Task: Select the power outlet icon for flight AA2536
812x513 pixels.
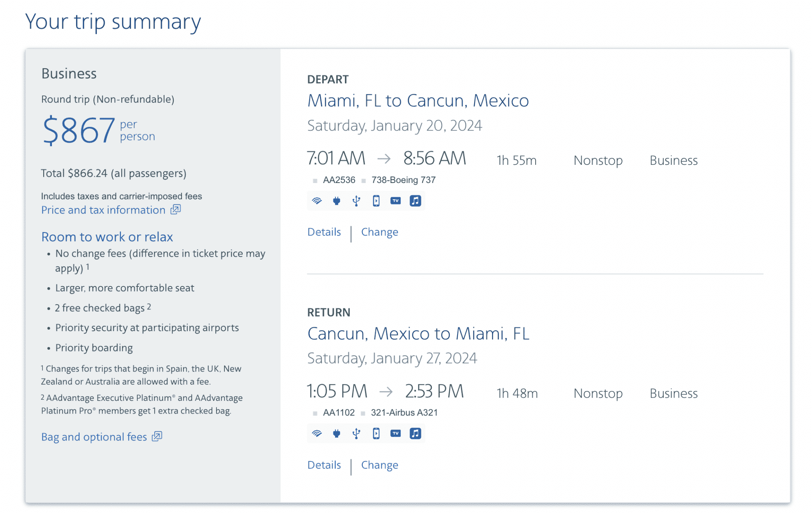Action: point(336,201)
